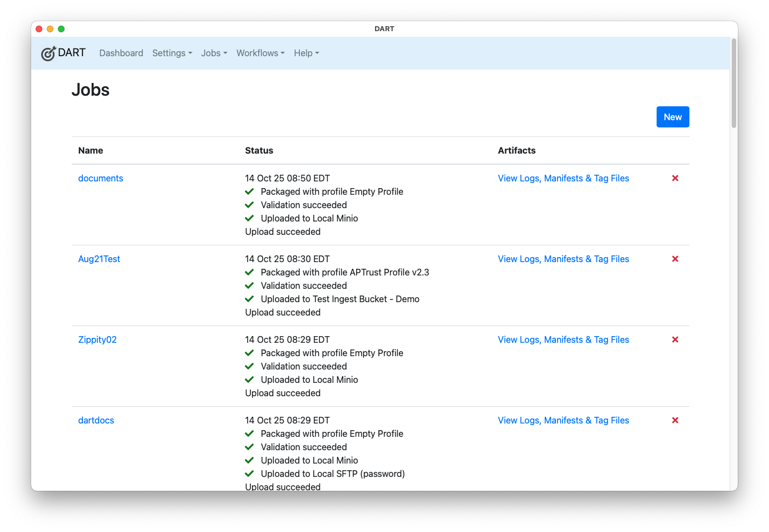View artifacts for the dartdocs job
This screenshot has width=769, height=532.
click(x=563, y=420)
